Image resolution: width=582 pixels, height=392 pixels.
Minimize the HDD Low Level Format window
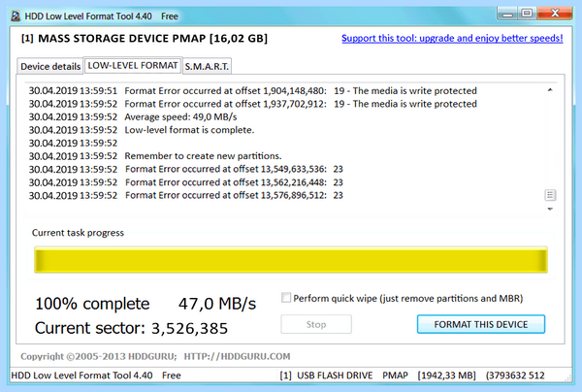[507, 14]
